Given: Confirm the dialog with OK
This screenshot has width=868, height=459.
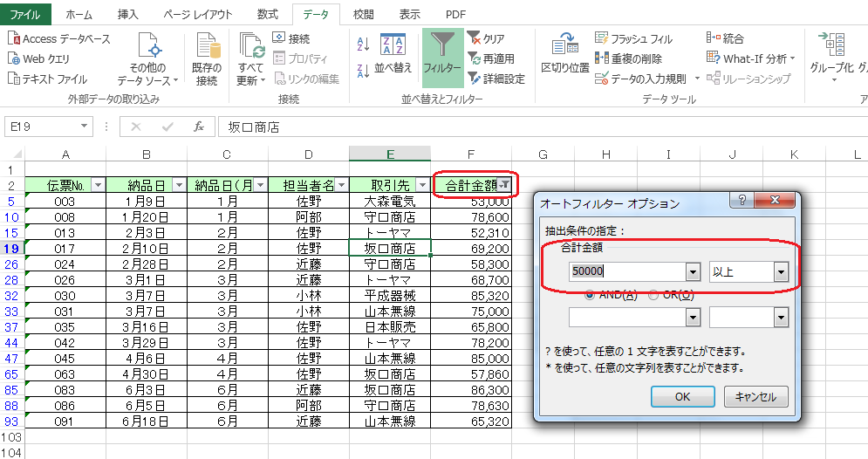Looking at the screenshot, I should [682, 396].
